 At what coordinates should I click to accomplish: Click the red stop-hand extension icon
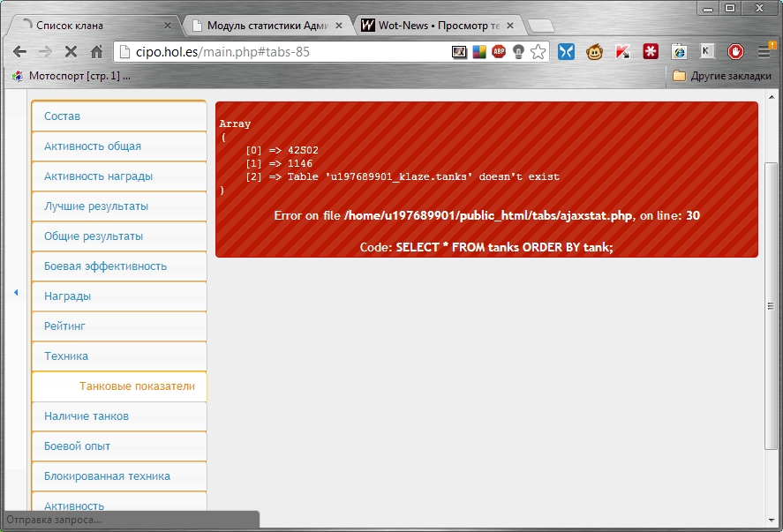[735, 52]
